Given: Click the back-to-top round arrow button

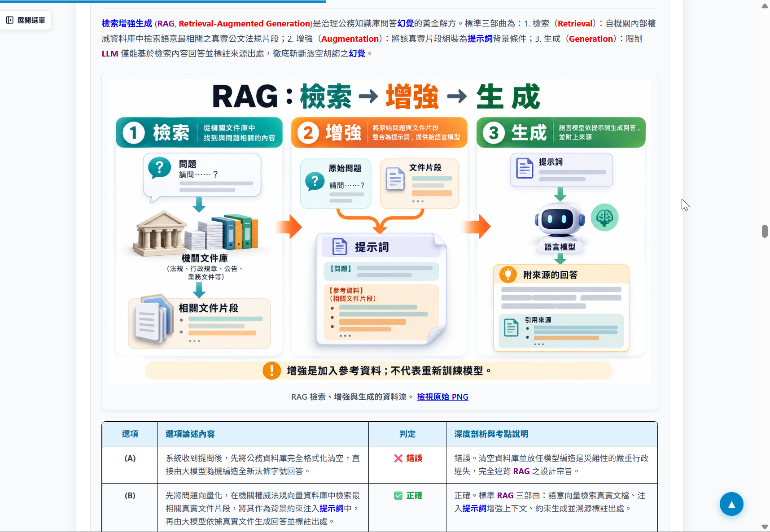Looking at the screenshot, I should [731, 504].
